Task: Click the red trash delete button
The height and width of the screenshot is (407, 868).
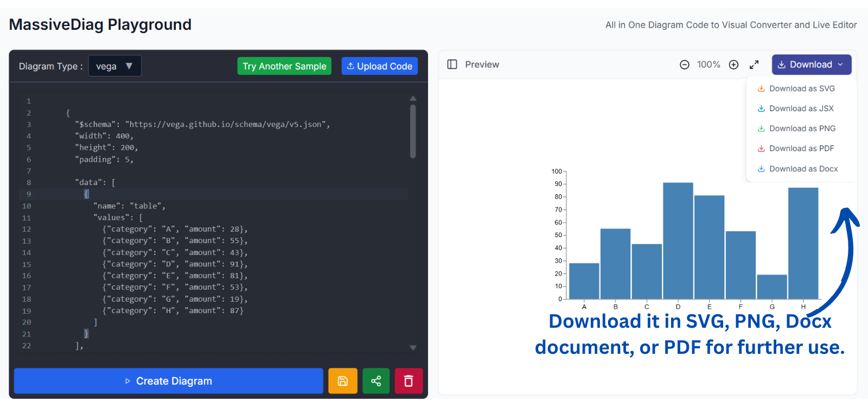Action: point(409,381)
